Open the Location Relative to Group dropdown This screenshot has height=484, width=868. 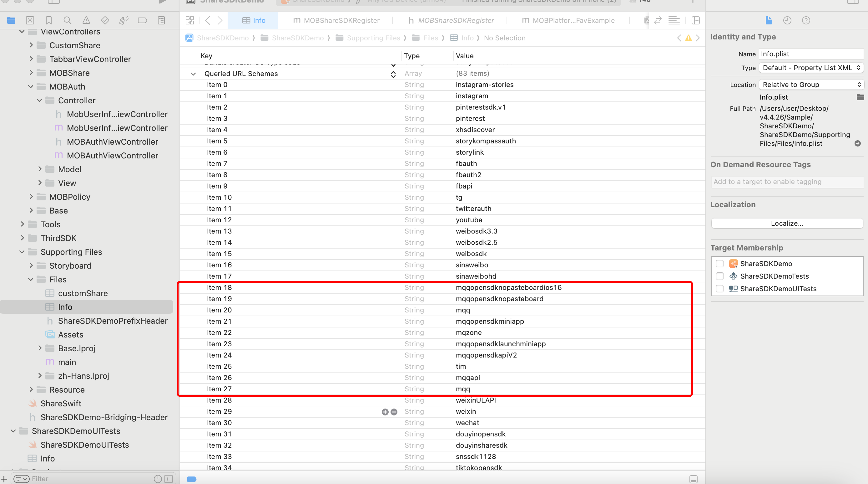point(811,85)
